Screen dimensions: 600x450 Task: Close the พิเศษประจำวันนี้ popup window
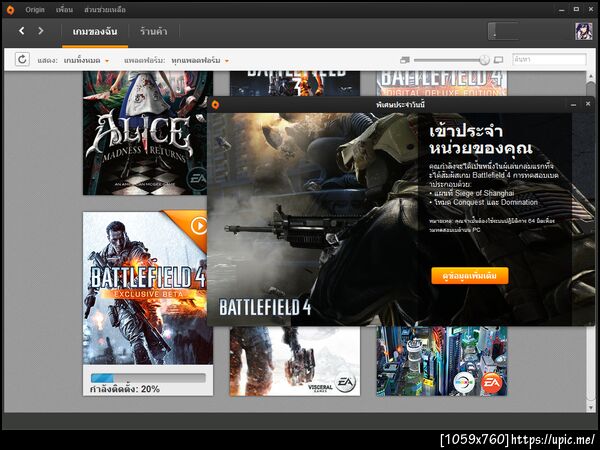coord(588,104)
